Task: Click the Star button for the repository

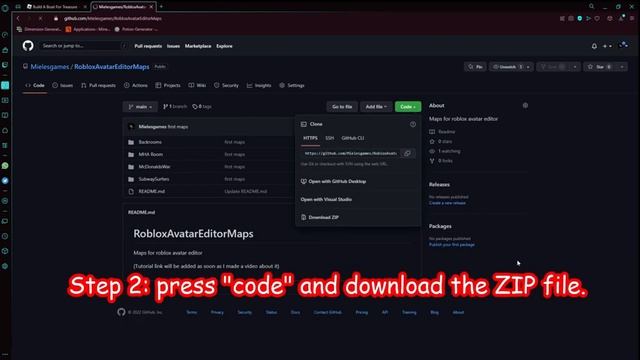Action: point(600,67)
